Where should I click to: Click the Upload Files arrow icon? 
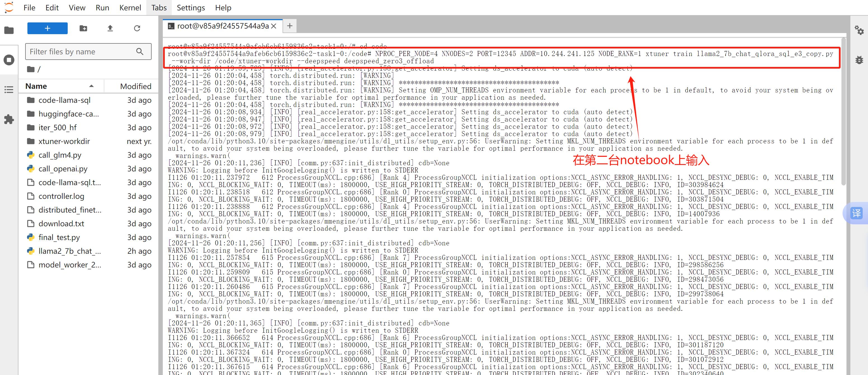coord(110,28)
